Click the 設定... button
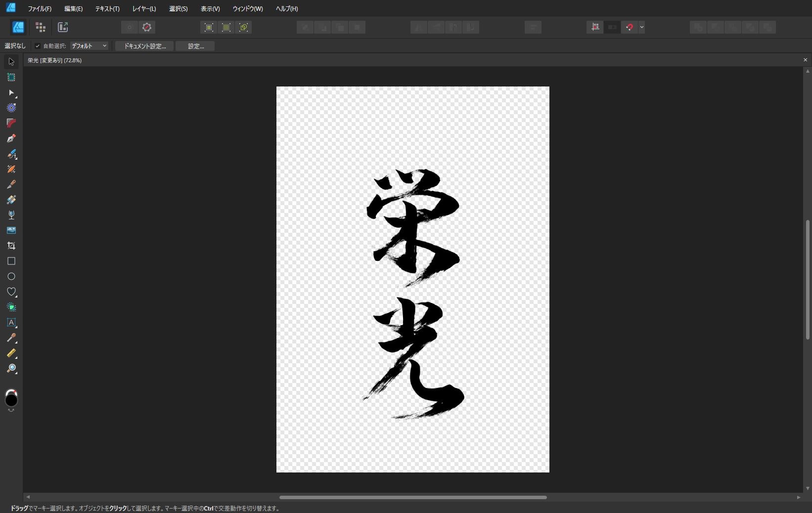 tap(195, 46)
